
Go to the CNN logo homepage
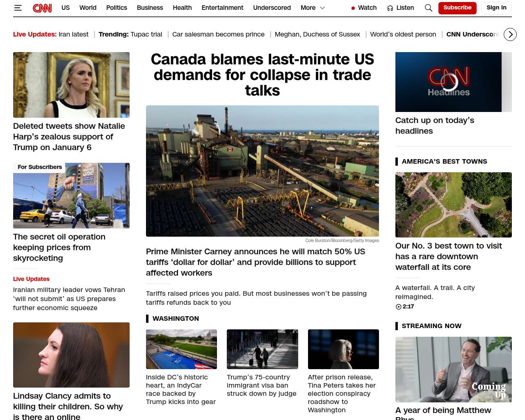(x=42, y=8)
